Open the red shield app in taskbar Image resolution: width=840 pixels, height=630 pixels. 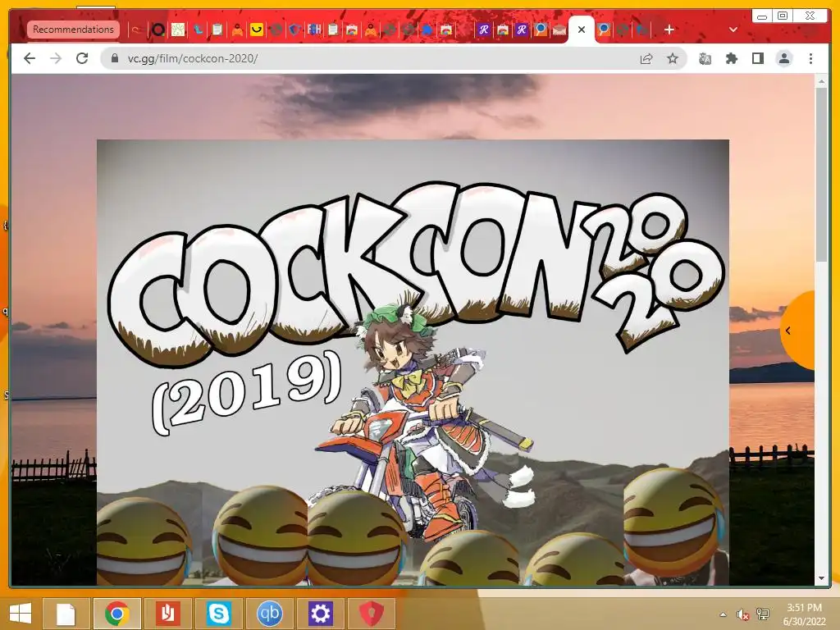(x=371, y=614)
